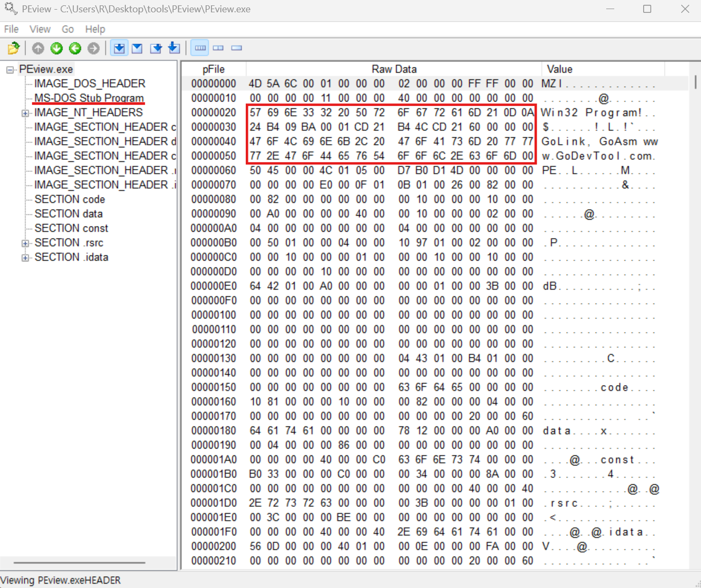Screen dimensions: 701x588
Task: Click the status bar text 'Viewing PEview.exeHEADER'
Action: click(61, 580)
